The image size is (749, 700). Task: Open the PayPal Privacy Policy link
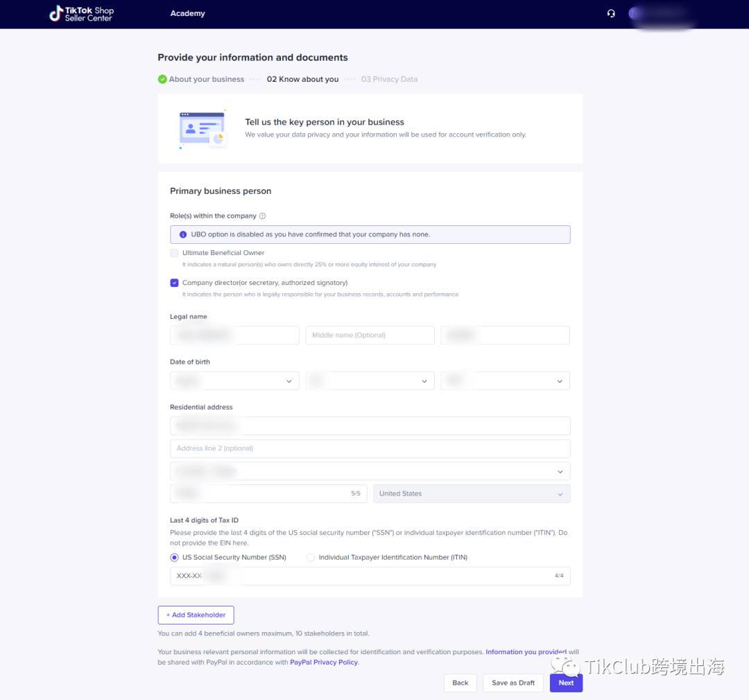323,663
